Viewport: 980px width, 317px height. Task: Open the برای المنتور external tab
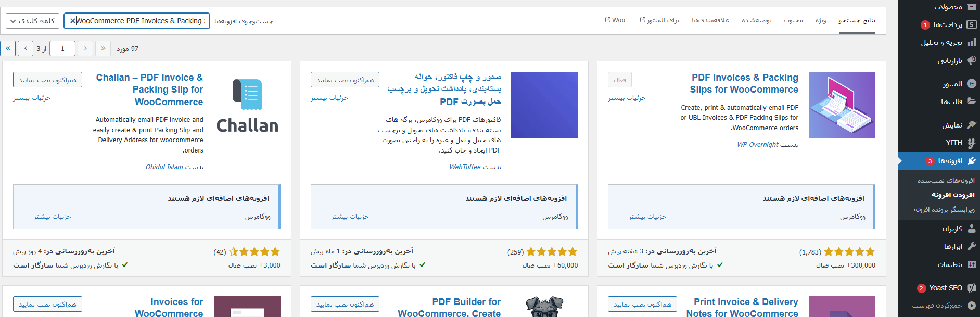tap(659, 20)
